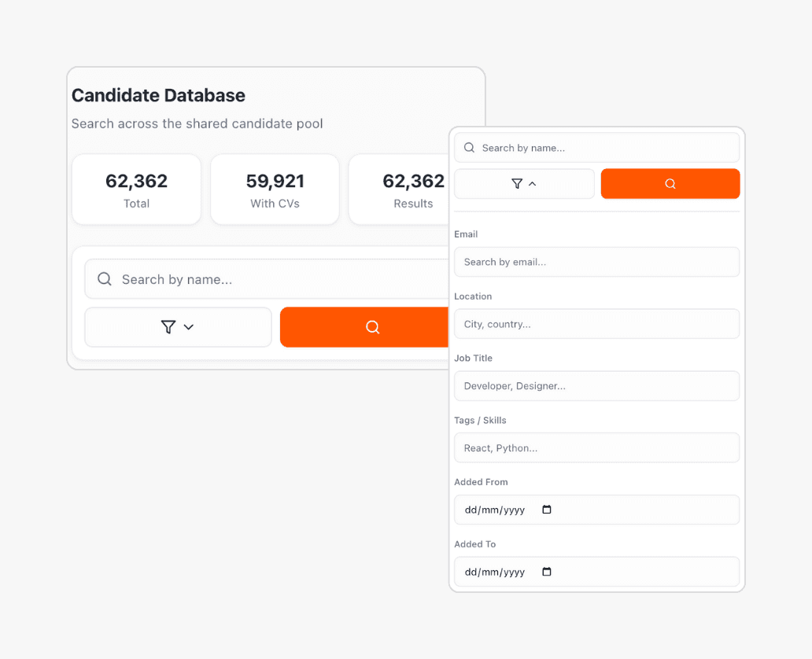Click the Added To dd/mm/yyyy date text
Screen dimensions: 812x659
[x=495, y=572]
